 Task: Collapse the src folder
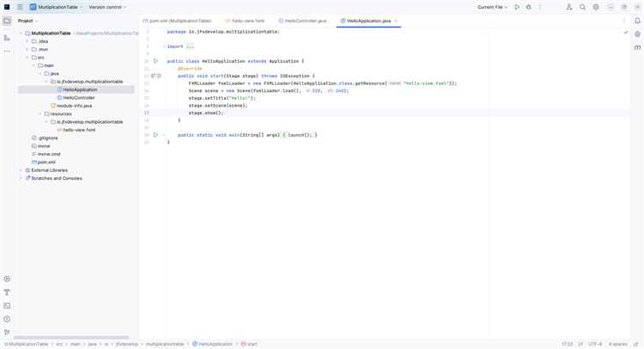pyautogui.click(x=27, y=58)
